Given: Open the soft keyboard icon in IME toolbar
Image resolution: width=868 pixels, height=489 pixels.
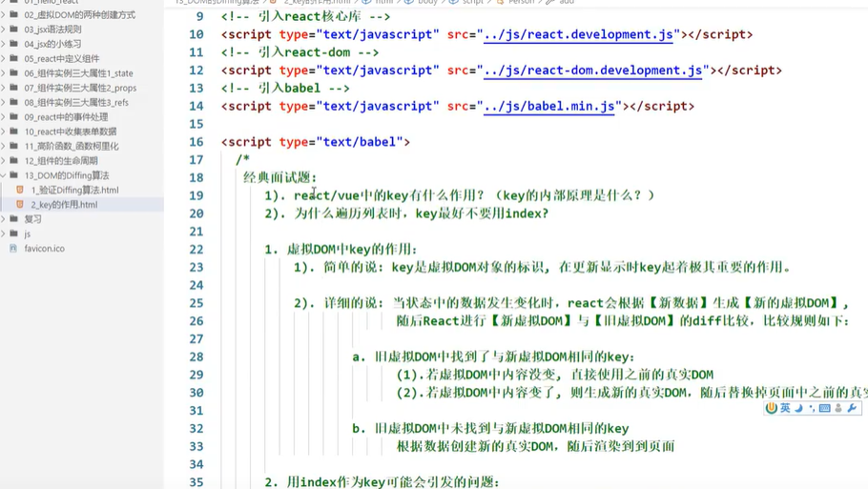Looking at the screenshot, I should [825, 408].
